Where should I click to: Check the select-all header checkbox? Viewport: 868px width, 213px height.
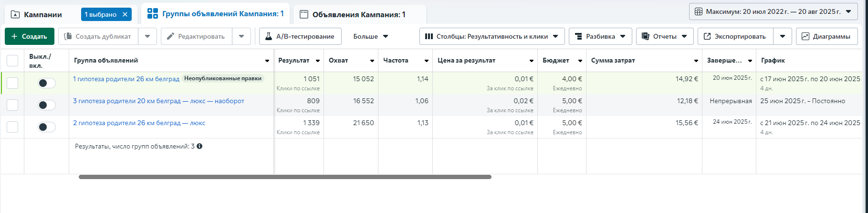pyautogui.click(x=12, y=61)
